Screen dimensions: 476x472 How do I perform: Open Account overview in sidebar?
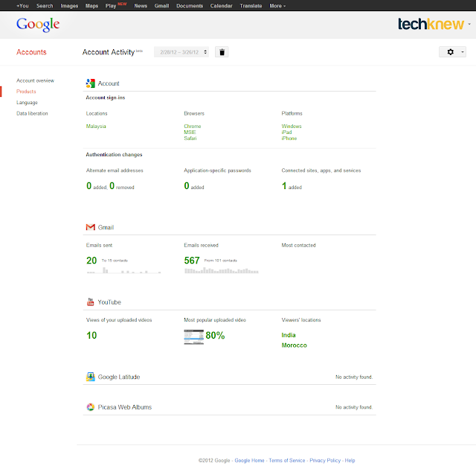[35, 80]
